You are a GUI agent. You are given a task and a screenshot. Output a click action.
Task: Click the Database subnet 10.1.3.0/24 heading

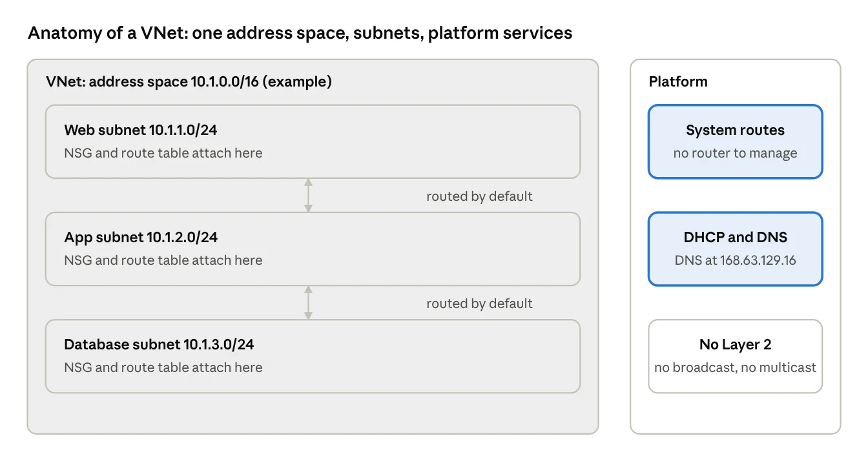[x=159, y=344]
